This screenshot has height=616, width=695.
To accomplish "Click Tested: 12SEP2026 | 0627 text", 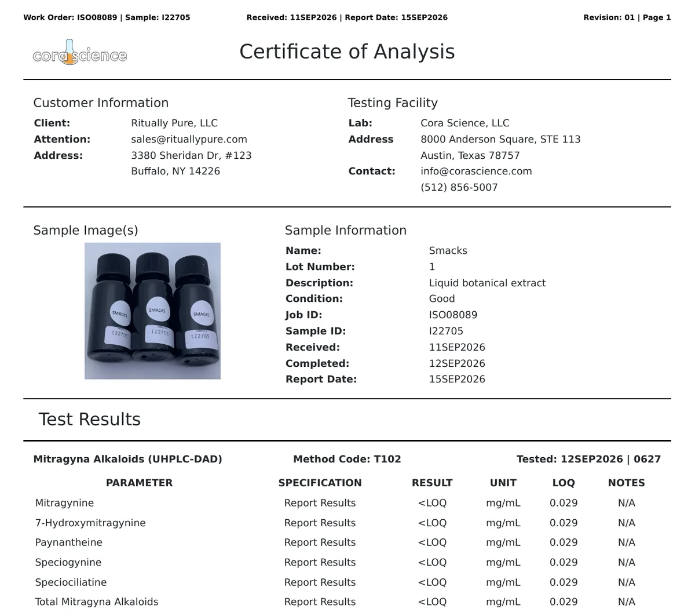I will point(588,459).
